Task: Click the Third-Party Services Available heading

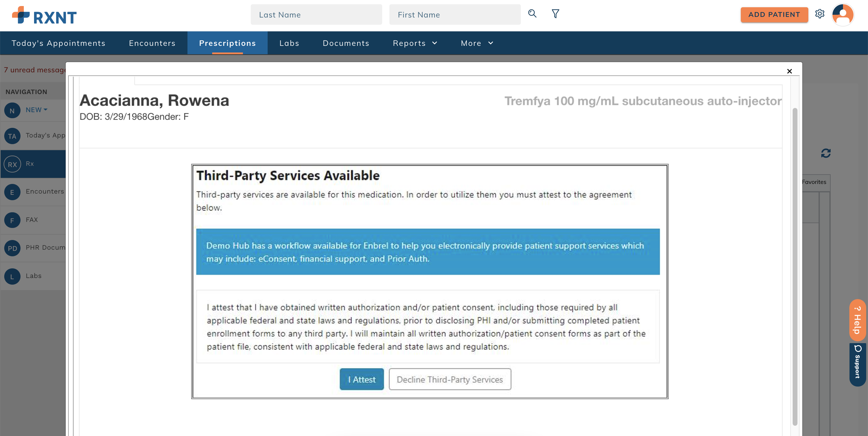Action: [x=288, y=175]
